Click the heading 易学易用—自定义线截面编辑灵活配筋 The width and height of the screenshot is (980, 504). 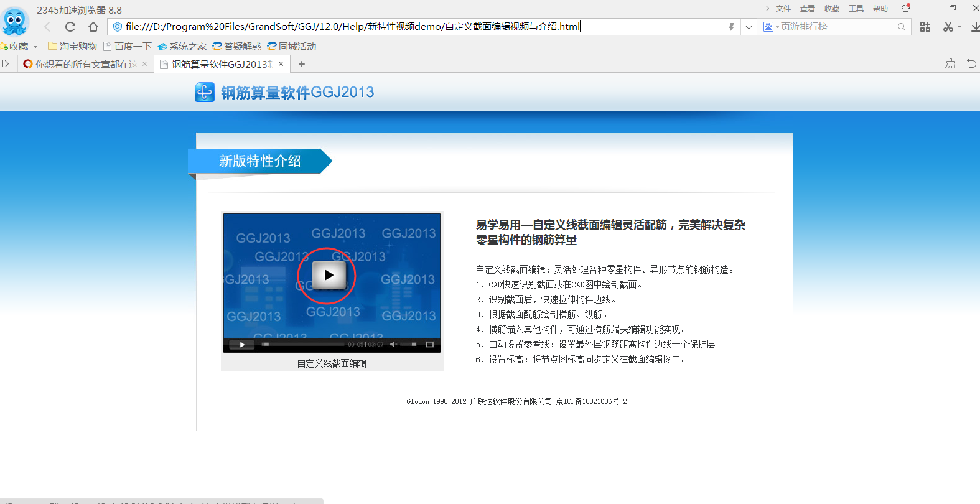(x=610, y=232)
